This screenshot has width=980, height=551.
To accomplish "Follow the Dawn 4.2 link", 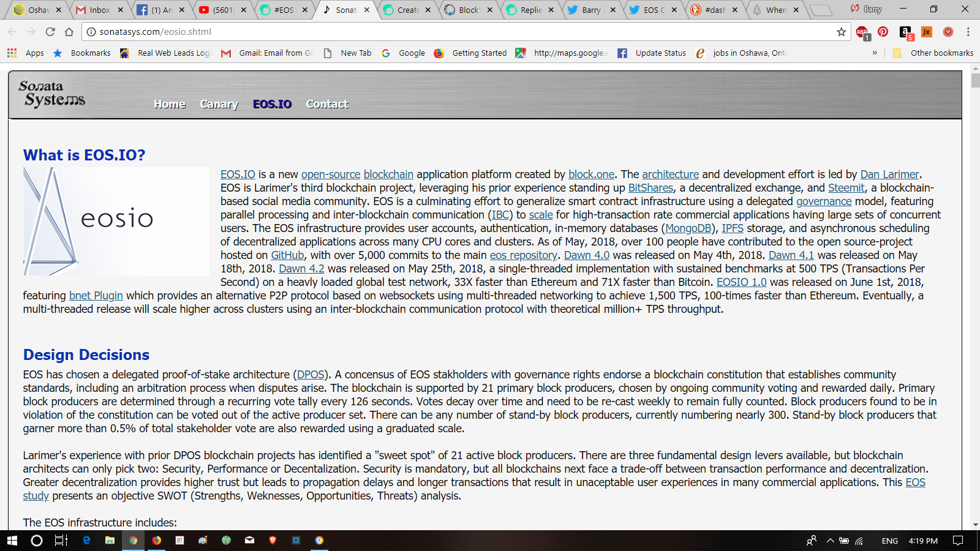I will click(x=301, y=269).
